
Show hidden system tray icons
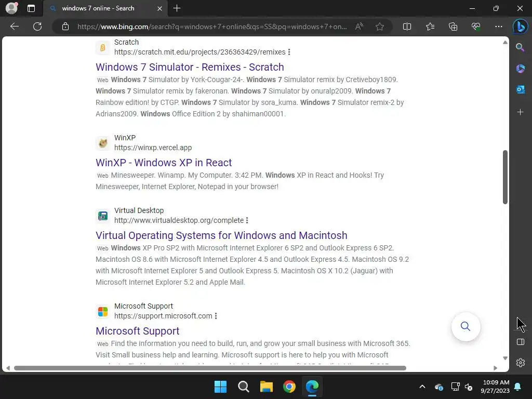(422, 387)
